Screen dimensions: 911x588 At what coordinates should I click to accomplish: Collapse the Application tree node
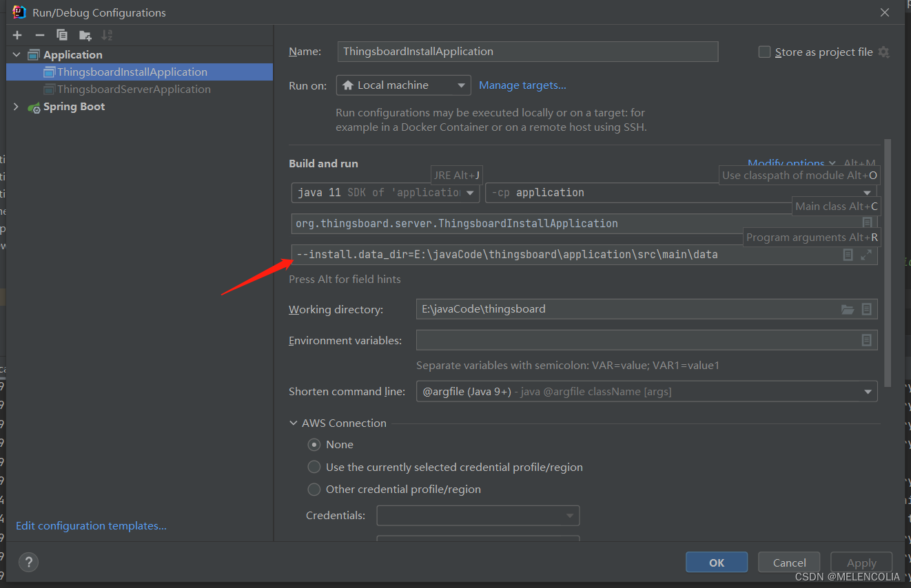click(x=17, y=55)
